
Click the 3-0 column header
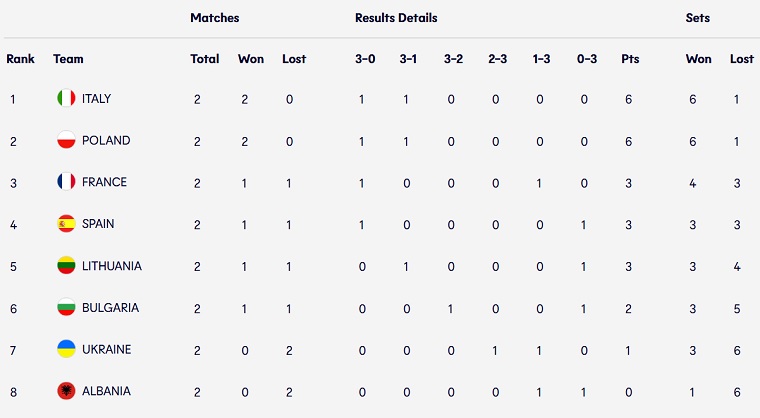point(365,59)
